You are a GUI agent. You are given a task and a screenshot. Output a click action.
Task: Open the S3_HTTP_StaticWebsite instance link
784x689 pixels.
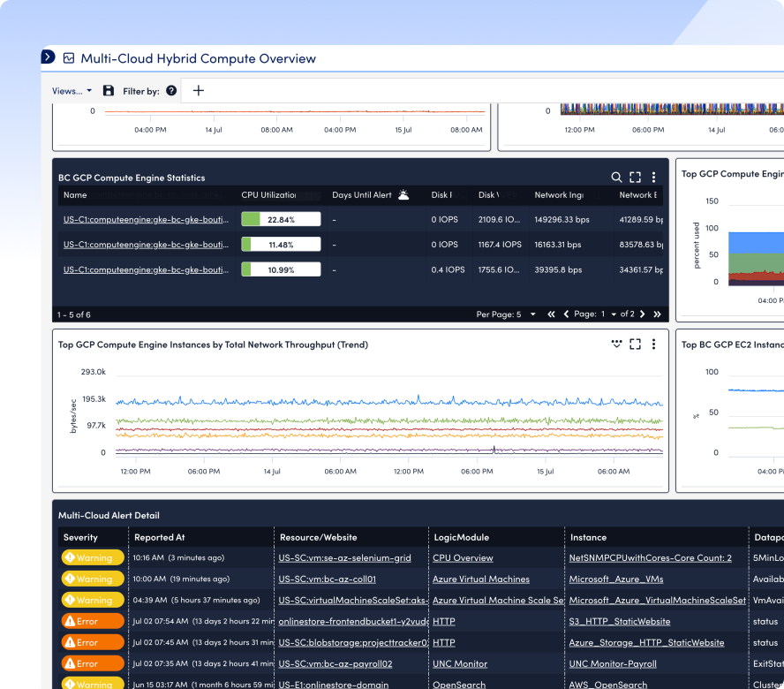[620, 622]
